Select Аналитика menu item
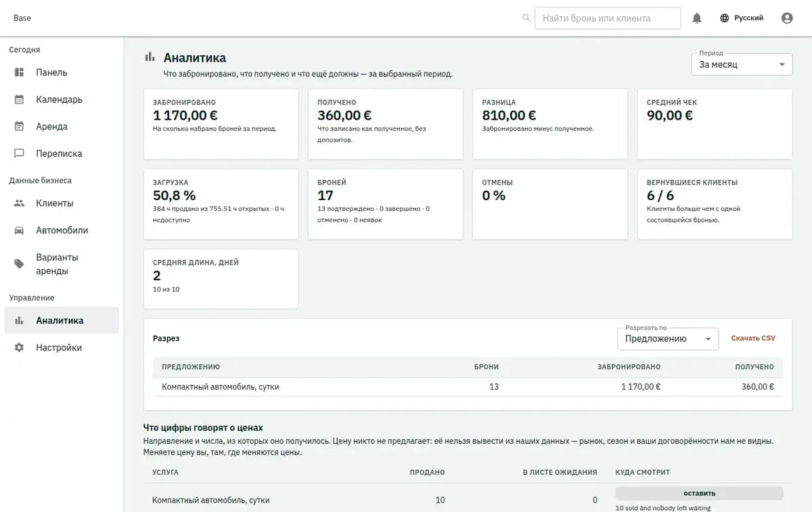This screenshot has height=512, width=812. [x=62, y=321]
